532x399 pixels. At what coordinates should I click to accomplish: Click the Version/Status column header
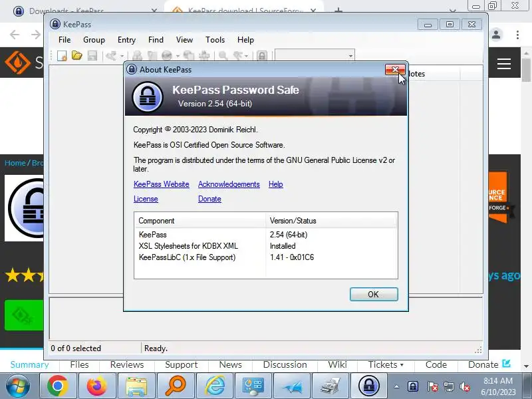331,221
